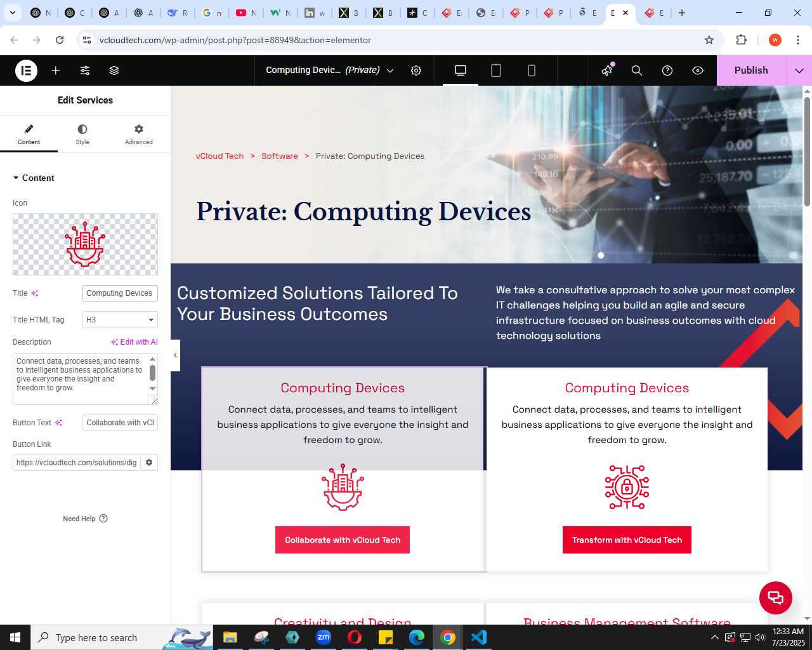Switch to the Style tab
The image size is (812, 650).
coord(82,134)
